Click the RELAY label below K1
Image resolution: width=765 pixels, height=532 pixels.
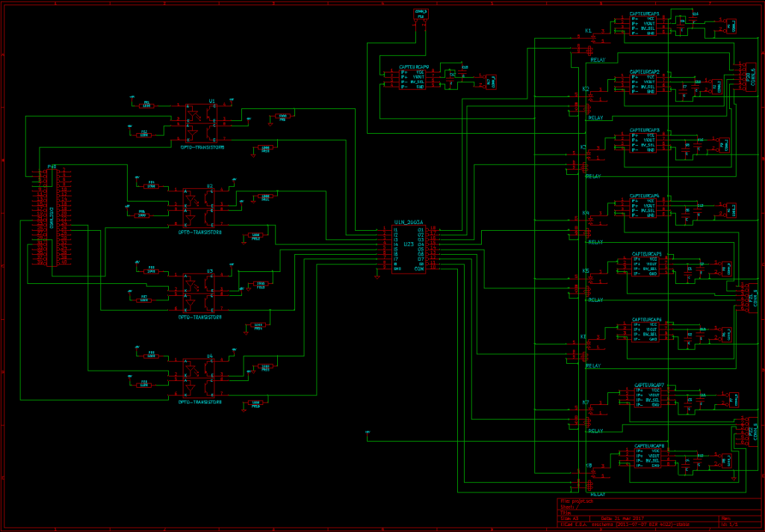pos(598,60)
